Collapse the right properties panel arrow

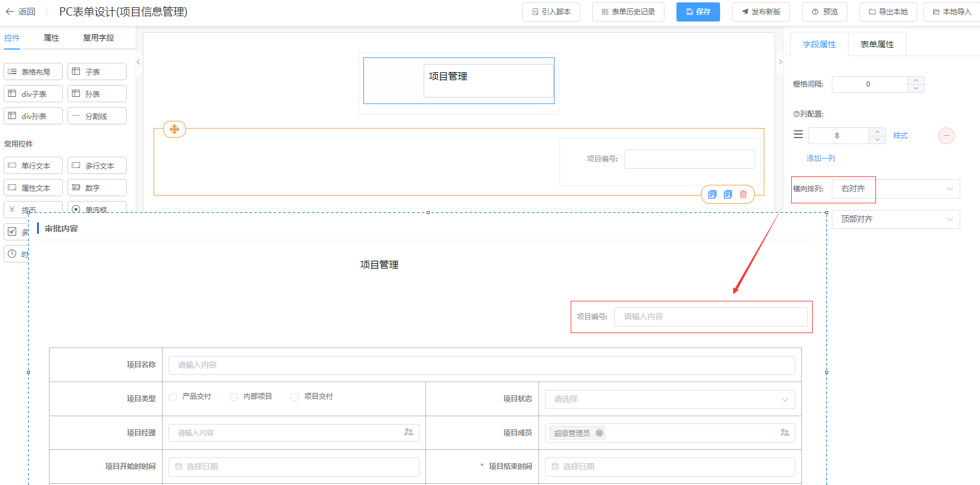[x=780, y=62]
